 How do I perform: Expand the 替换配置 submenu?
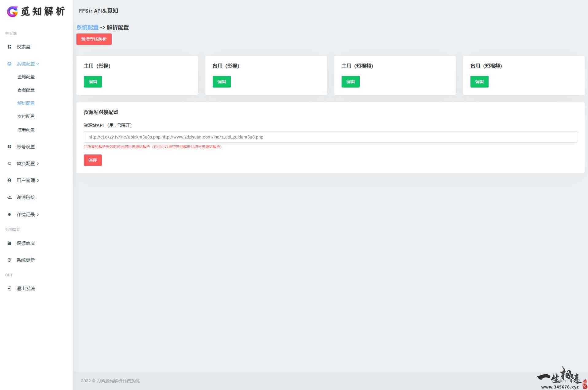click(28, 164)
